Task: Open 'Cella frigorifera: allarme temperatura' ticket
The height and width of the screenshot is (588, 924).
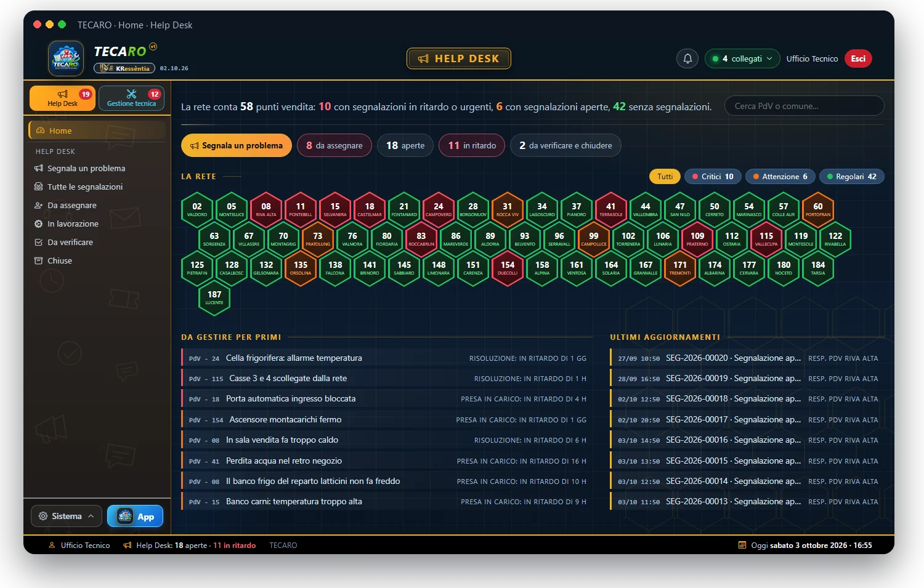Action: click(387, 358)
